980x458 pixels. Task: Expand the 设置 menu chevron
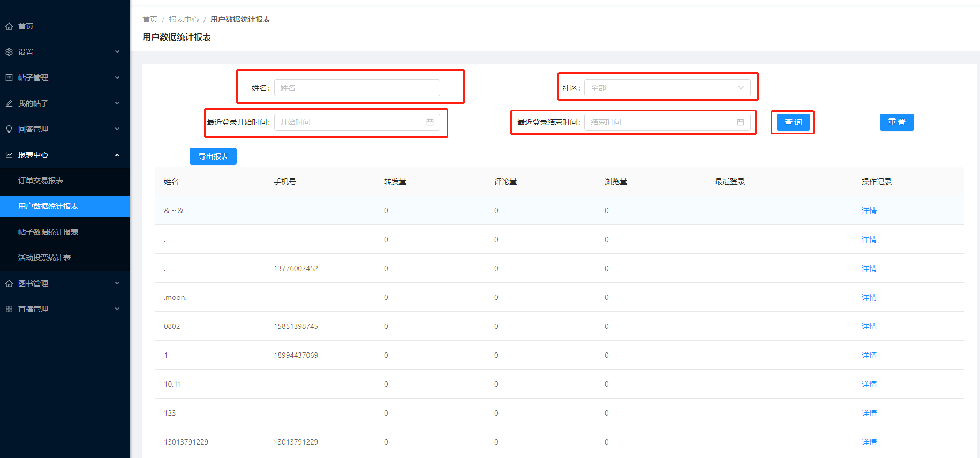[x=117, y=52]
